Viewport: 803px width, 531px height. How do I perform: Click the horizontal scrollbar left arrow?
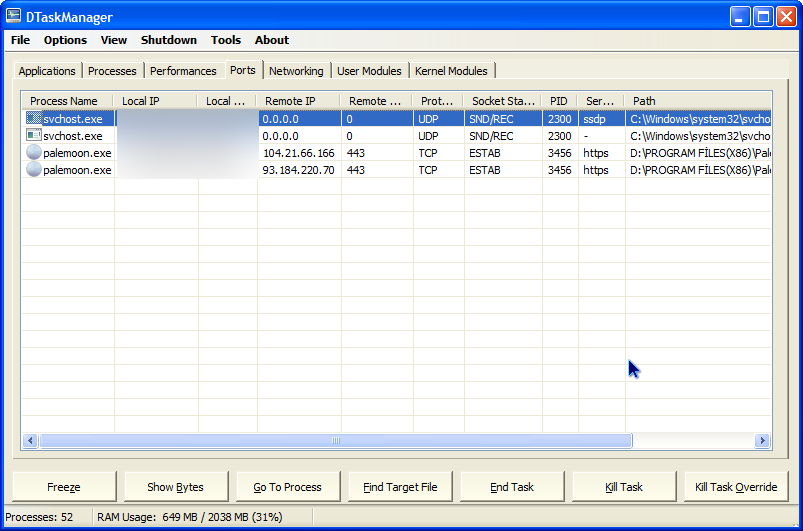click(x=30, y=440)
